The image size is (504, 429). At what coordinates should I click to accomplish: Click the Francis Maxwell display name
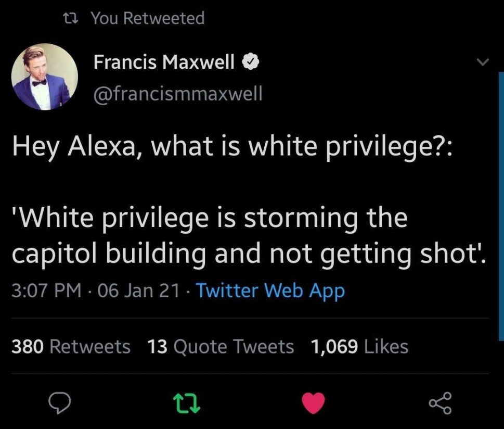click(164, 62)
